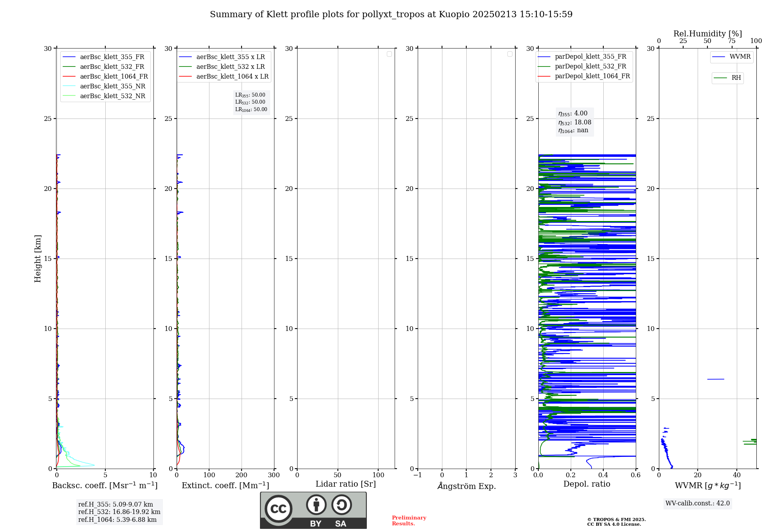Click the η532: 18.08 annotation
783x532 pixels.
point(575,122)
